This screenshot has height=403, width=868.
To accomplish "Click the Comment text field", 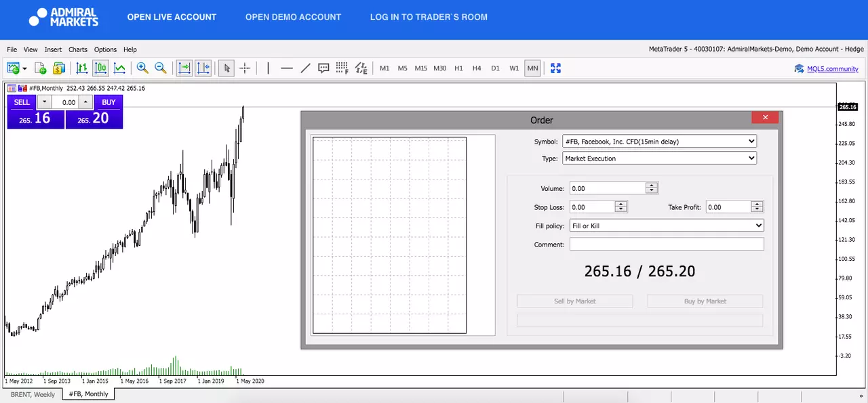I will point(667,245).
